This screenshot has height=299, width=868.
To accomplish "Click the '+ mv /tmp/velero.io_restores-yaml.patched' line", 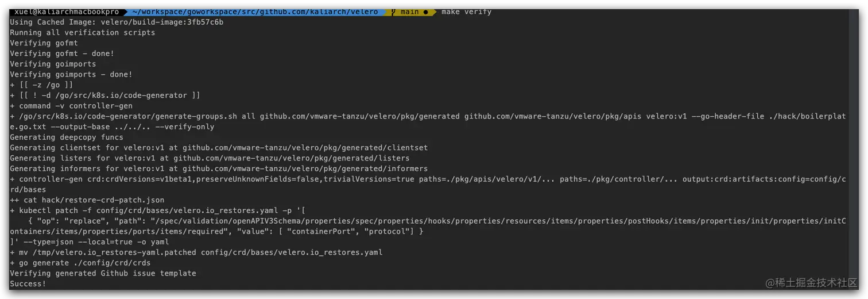I will coord(196,252).
